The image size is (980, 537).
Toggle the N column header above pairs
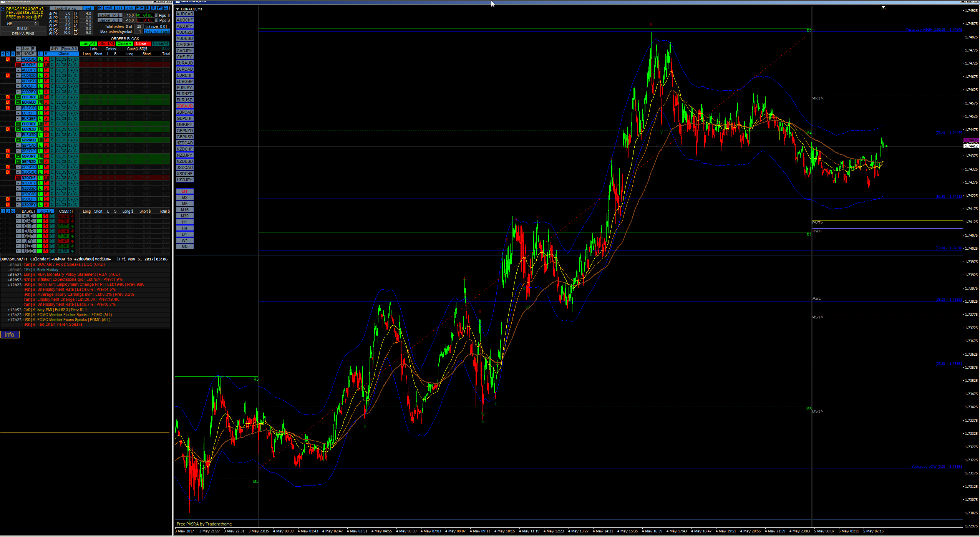12,54
